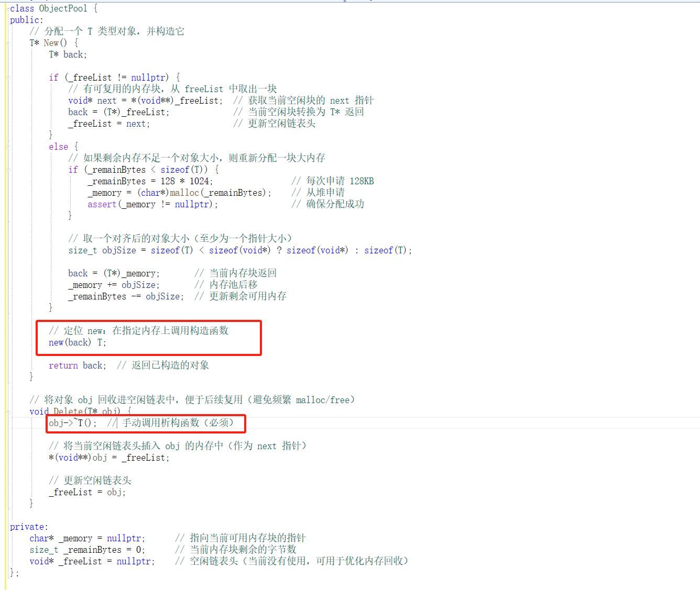700x590 pixels.
Task: Click the '_remainBytes = 128 * 1024;' statement
Action: 150,181
